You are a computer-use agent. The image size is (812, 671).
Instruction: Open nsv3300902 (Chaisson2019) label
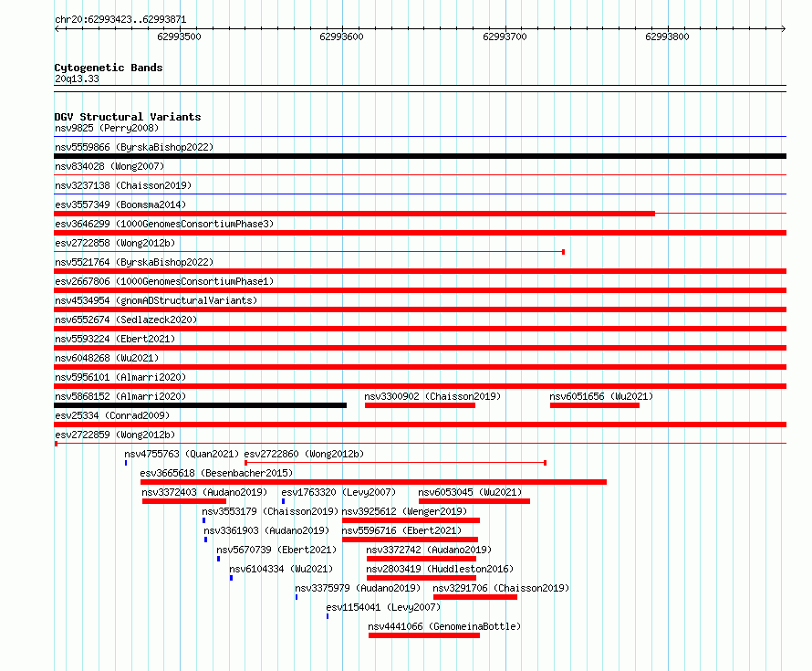coord(432,396)
